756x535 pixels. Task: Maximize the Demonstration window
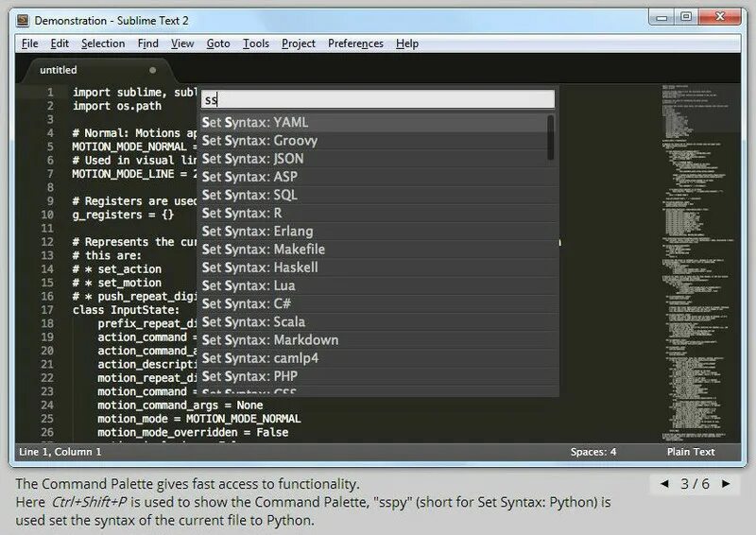pyautogui.click(x=686, y=17)
